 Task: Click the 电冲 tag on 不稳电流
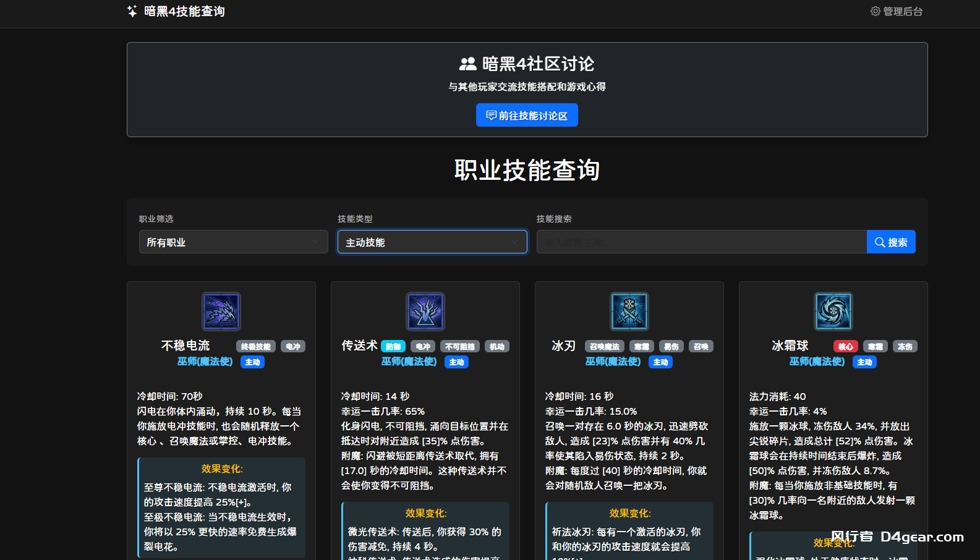tap(293, 347)
